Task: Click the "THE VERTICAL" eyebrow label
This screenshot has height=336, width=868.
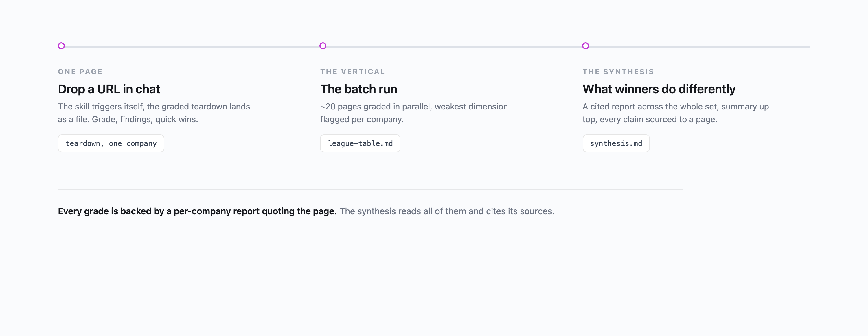Action: pyautogui.click(x=352, y=72)
